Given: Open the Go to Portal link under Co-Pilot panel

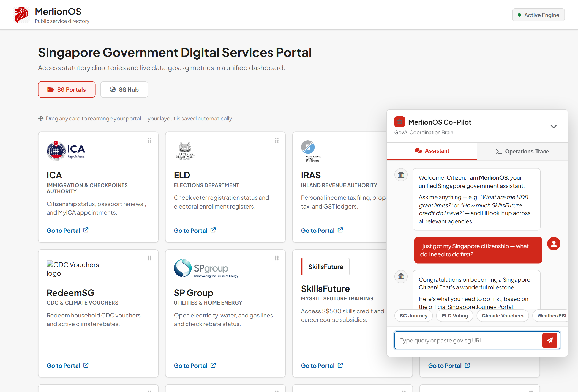Looking at the screenshot, I should [x=449, y=366].
